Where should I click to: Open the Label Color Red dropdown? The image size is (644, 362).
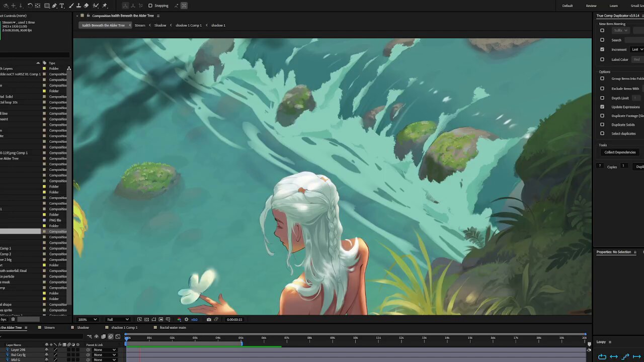coord(638,59)
